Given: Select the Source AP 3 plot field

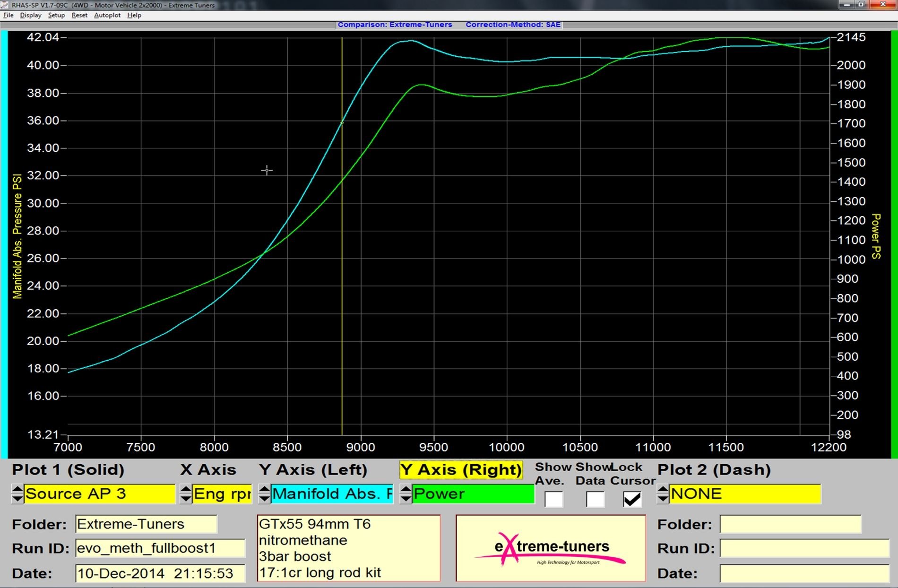Looking at the screenshot, I should tap(99, 494).
